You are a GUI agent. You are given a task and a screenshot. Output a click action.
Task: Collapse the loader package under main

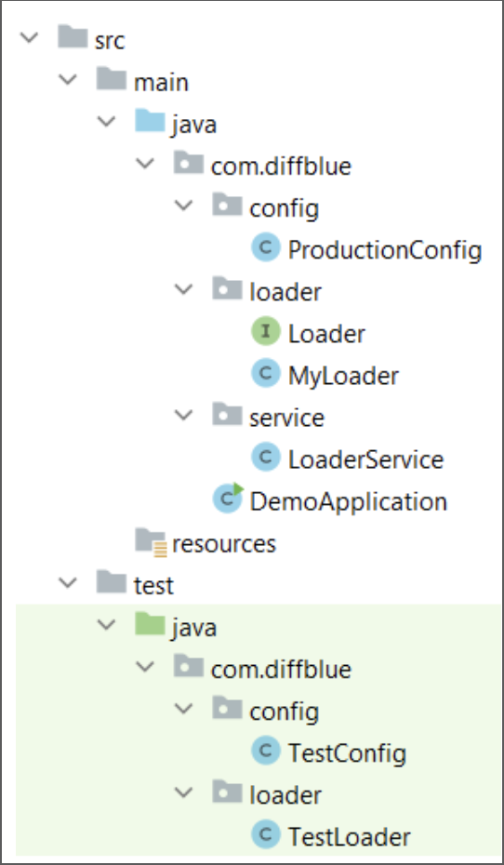[x=183, y=289]
